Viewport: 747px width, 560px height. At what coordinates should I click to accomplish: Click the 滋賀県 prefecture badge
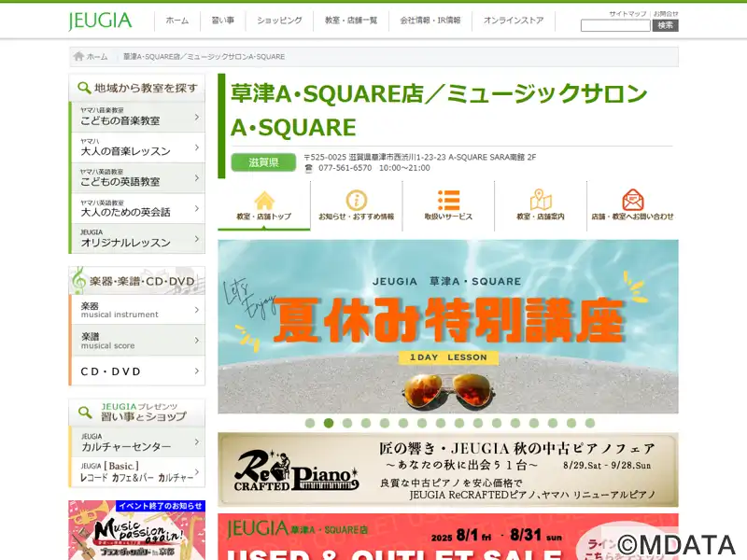(263, 162)
